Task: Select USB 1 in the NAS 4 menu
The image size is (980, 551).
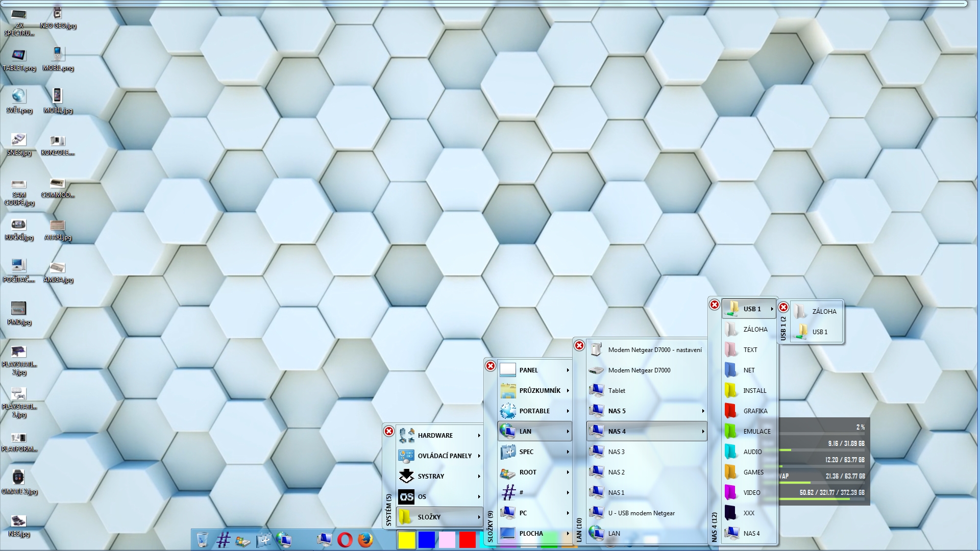Action: point(748,309)
